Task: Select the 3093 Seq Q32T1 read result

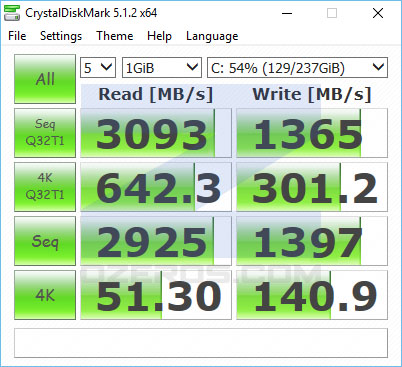Action: 156,133
